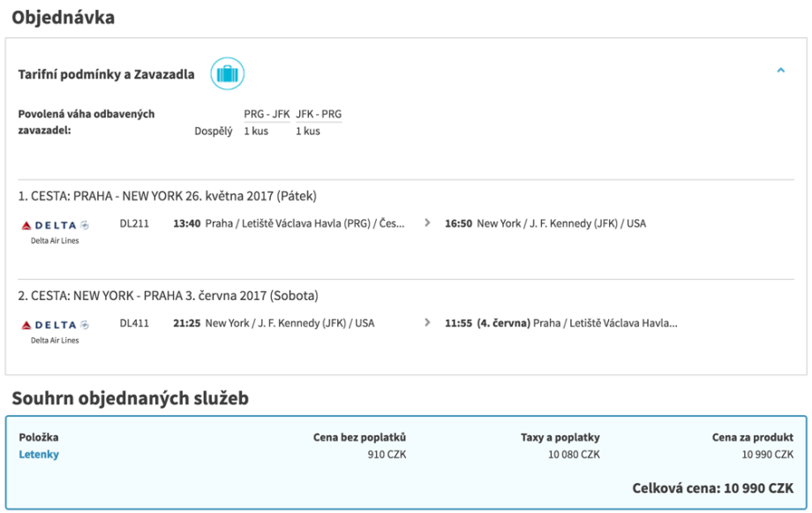Click the blue suitcase baggage icon
This screenshot has height=513, width=812.
[227, 74]
